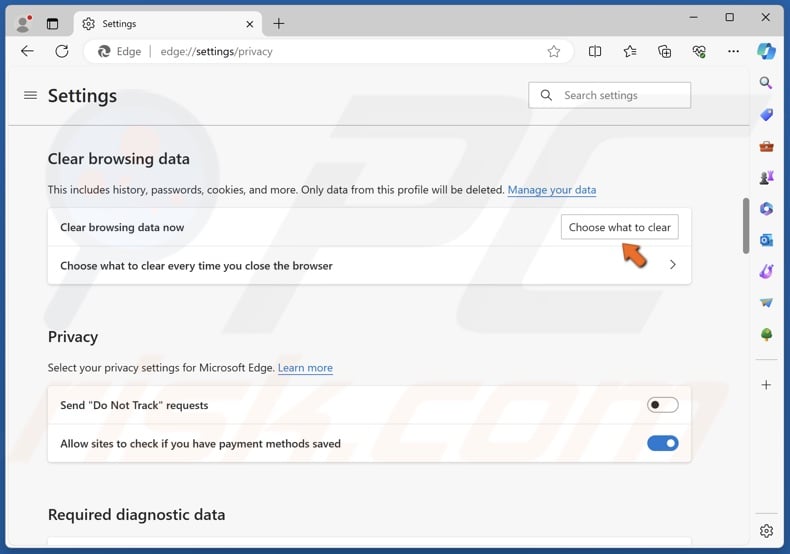Open the sidebar Games chess icon
The image size is (790, 554).
tap(766, 177)
